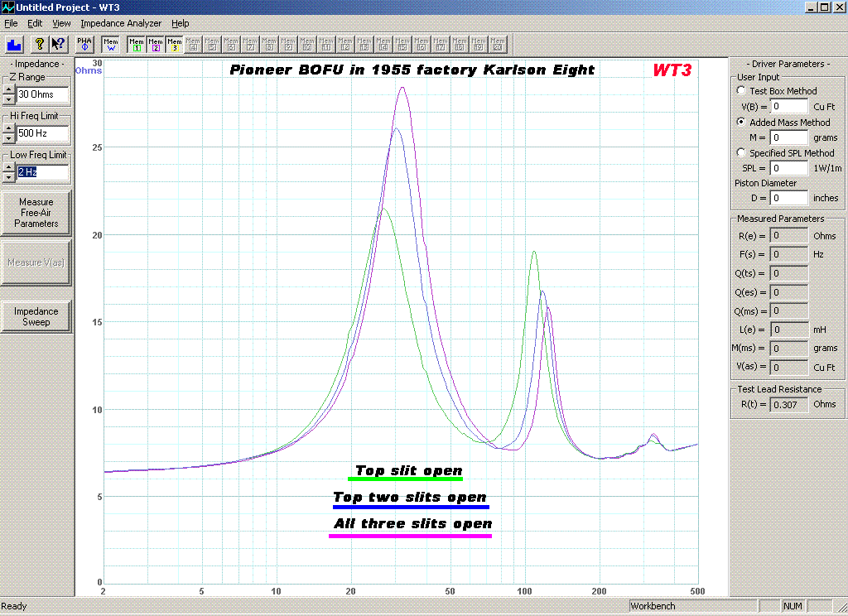Viewport: 848px width, 616px height.
Task: Click the Z Range 30 Ohms field
Action: tap(43, 94)
